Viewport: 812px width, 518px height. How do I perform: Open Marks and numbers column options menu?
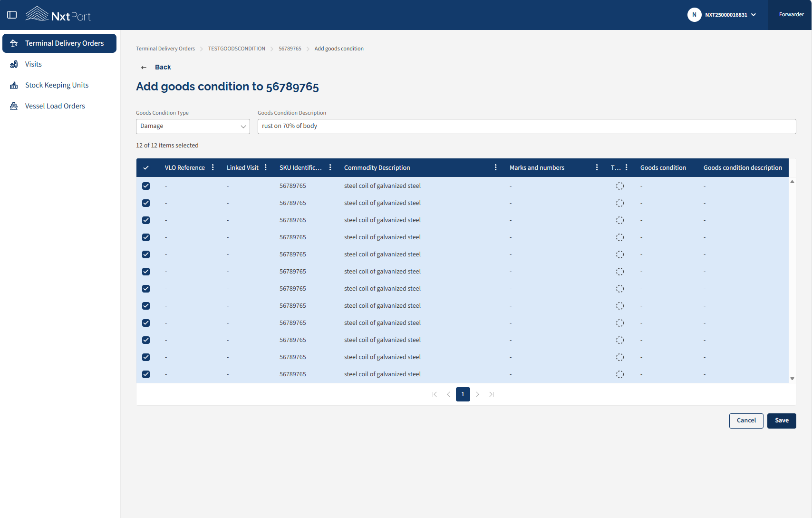point(597,167)
